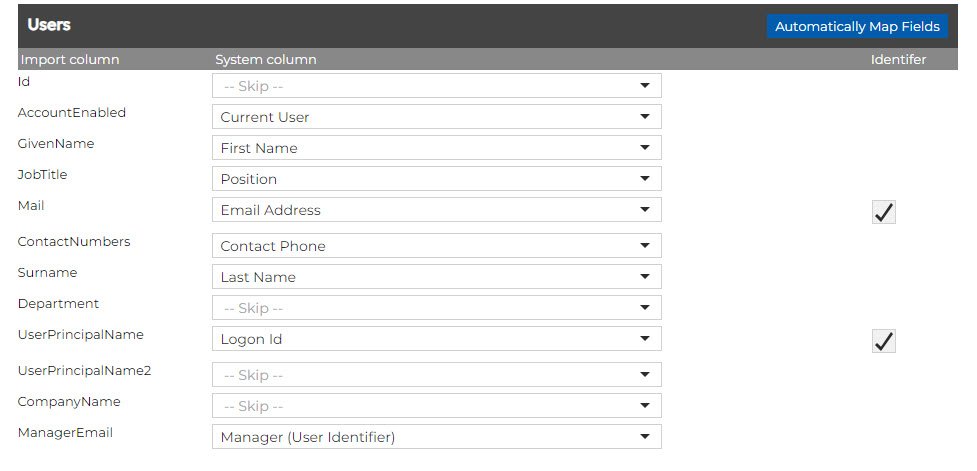Uncheck the Mail identifier checkbox
The width and height of the screenshot is (977, 471).
tap(883, 212)
